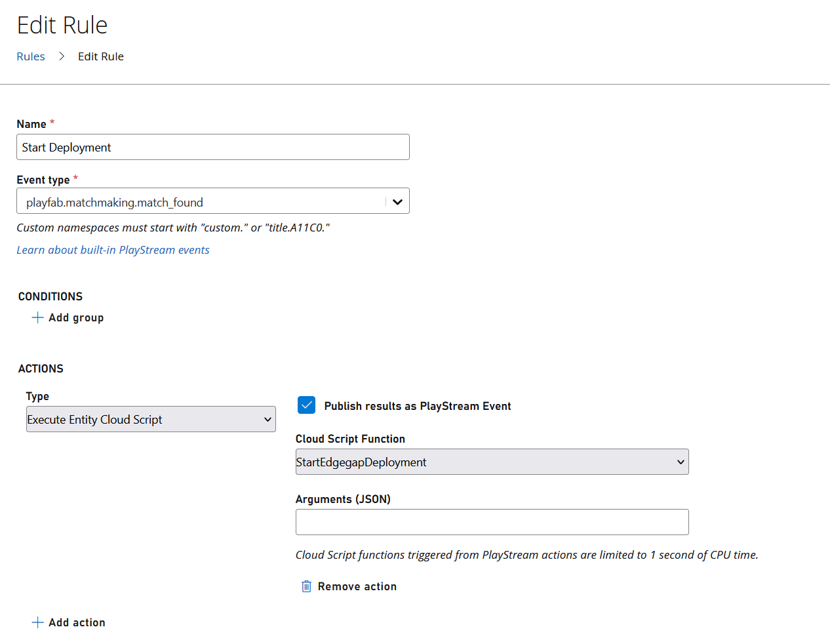
Task: Click the 'Publish results as PlayStream Event' label
Action: pyautogui.click(x=417, y=406)
